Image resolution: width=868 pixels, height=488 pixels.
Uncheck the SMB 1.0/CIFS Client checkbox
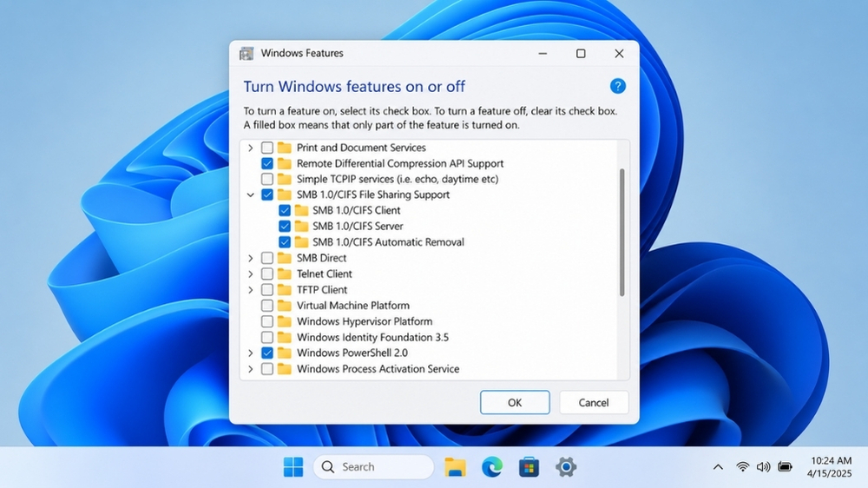(285, 210)
